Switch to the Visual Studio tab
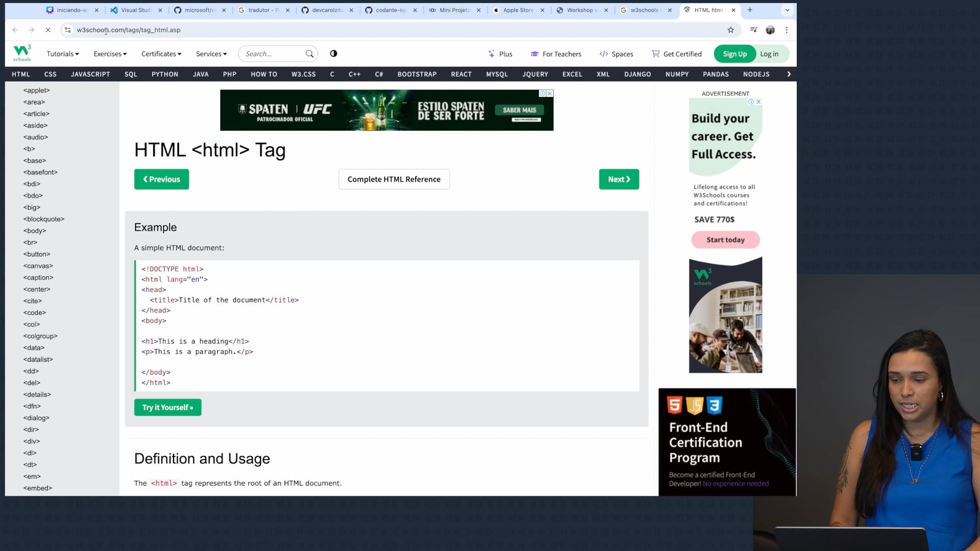Screen dimensions: 980x551 click(x=136, y=10)
